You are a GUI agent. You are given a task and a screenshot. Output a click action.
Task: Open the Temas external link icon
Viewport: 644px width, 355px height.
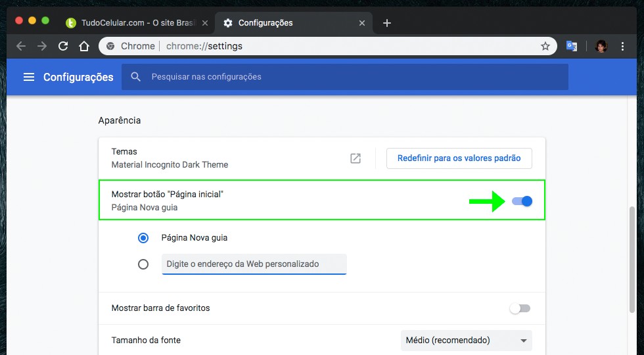[x=356, y=158]
